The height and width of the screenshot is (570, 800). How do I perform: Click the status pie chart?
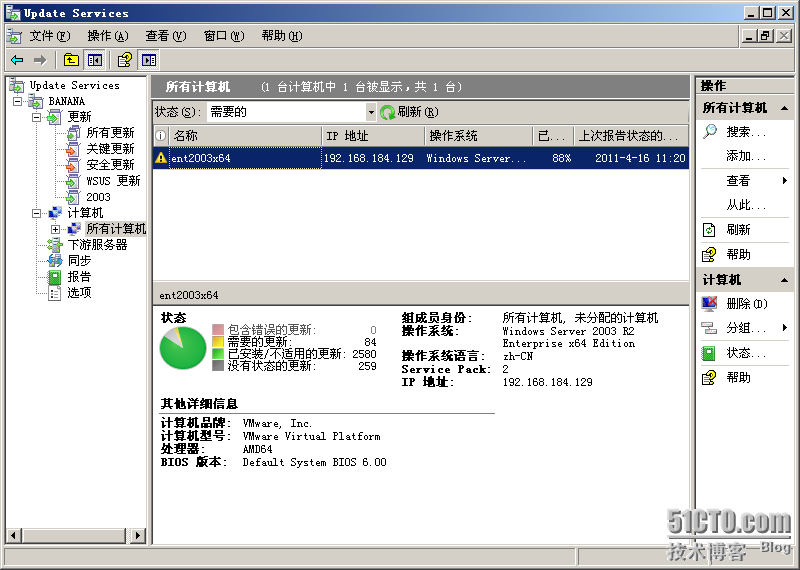tap(183, 348)
